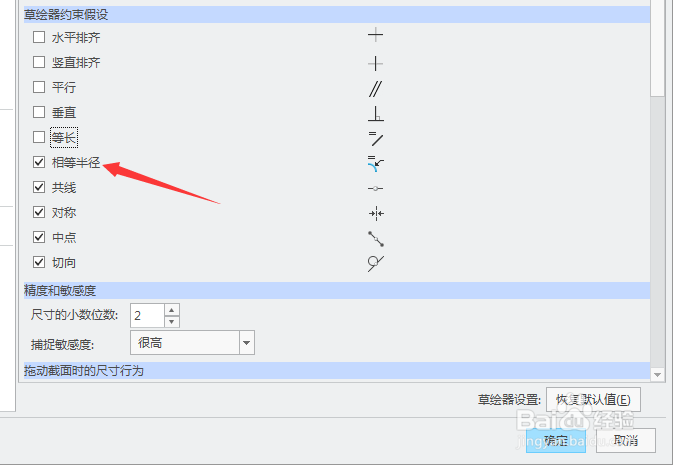Screen dimensions: 673x465
Task: Click the 尺寸的小数位数 value field
Action: [147, 316]
